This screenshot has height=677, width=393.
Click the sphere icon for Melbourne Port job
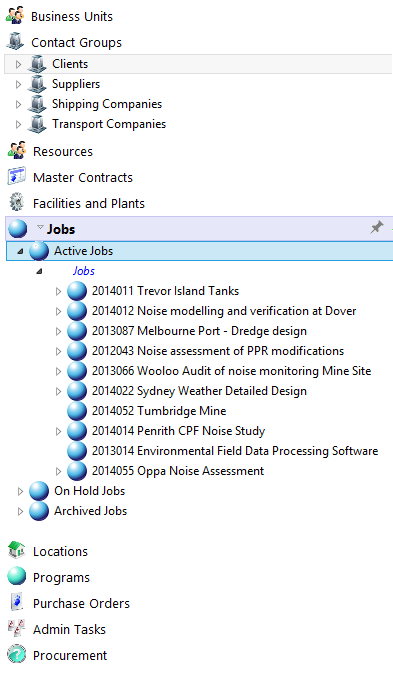coord(77,331)
